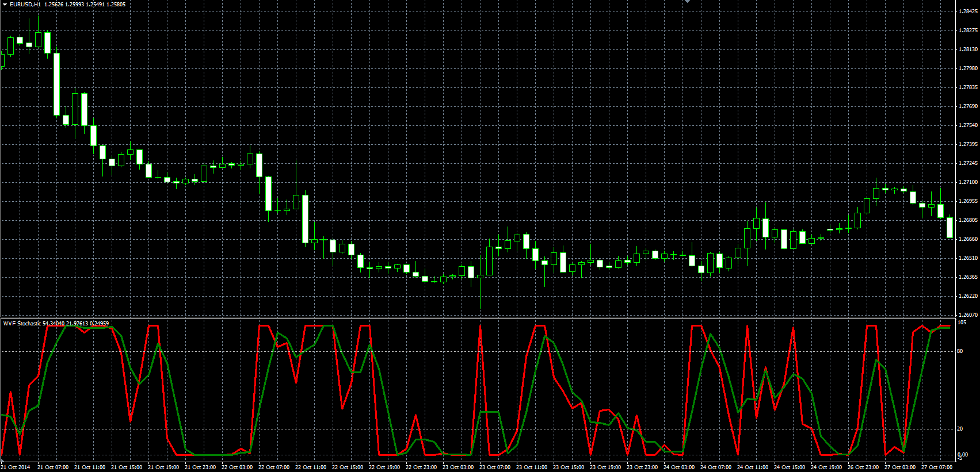Click the 1.27690 price label

968,106
